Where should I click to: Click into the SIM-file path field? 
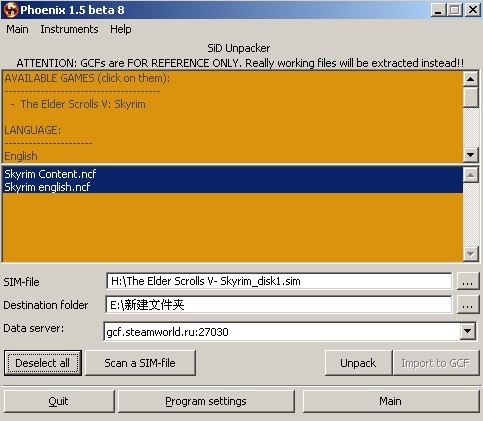pos(279,281)
